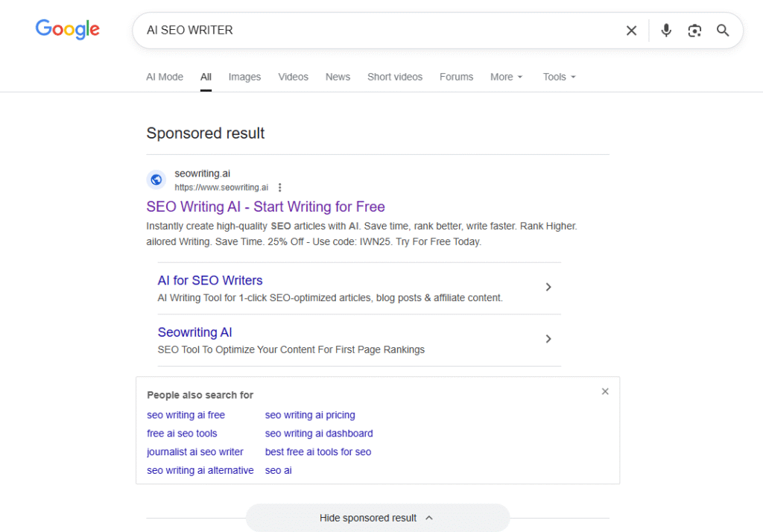Collapse with Hide sponsored result button
Screen dimensions: 763x532
point(377,518)
